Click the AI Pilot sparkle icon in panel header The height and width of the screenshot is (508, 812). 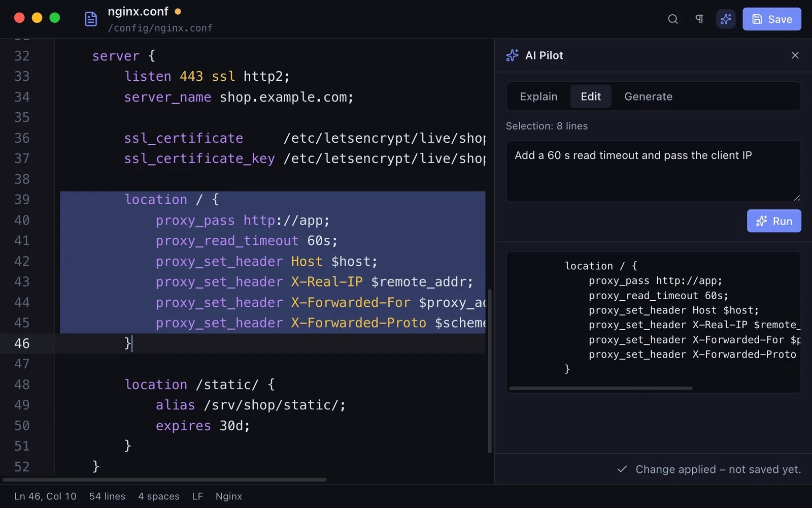(x=513, y=55)
